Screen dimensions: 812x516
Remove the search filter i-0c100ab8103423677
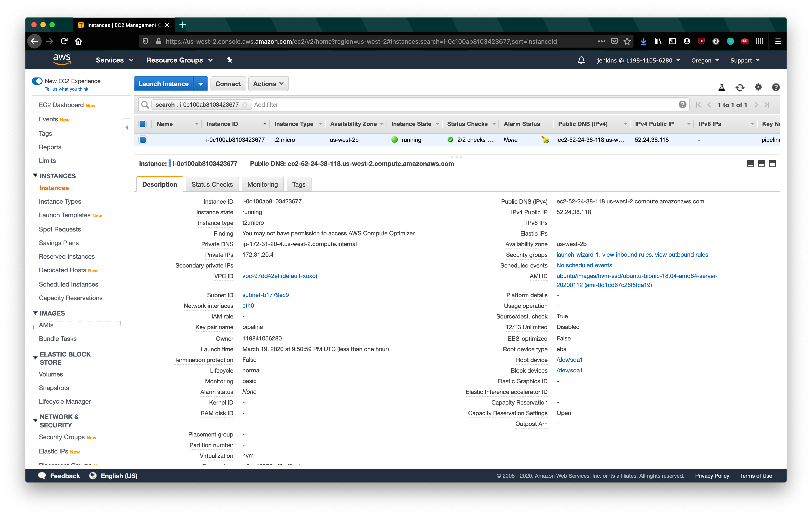point(245,105)
